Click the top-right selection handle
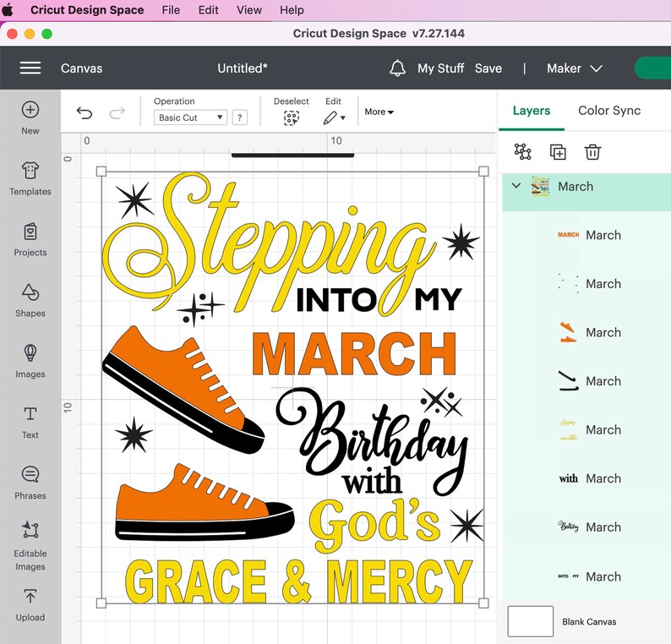 (483, 172)
